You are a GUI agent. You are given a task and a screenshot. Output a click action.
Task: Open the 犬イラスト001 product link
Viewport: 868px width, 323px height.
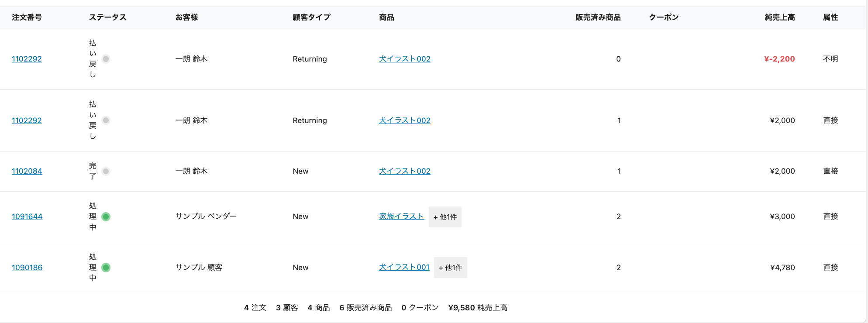(x=404, y=267)
